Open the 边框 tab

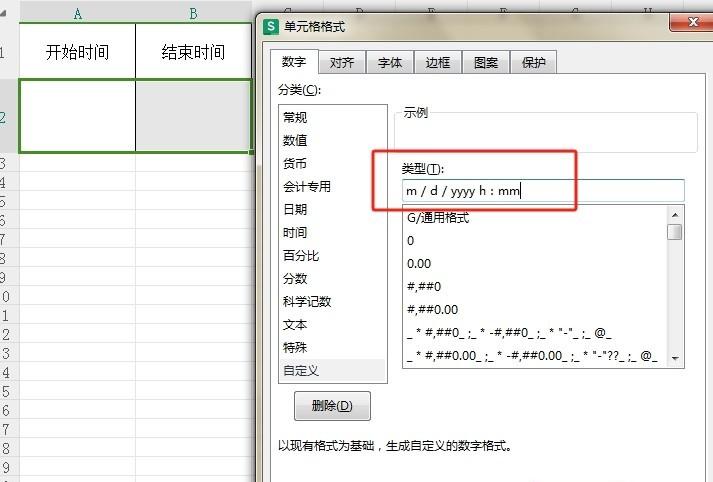438,62
